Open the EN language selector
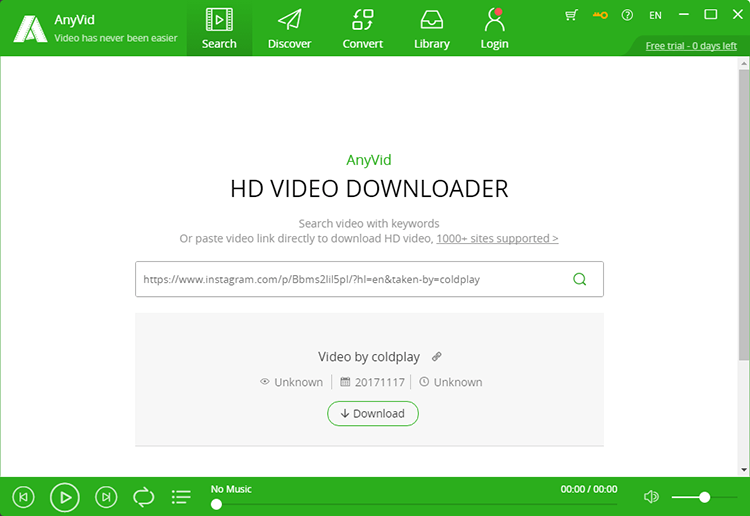750x516 pixels. coord(655,15)
